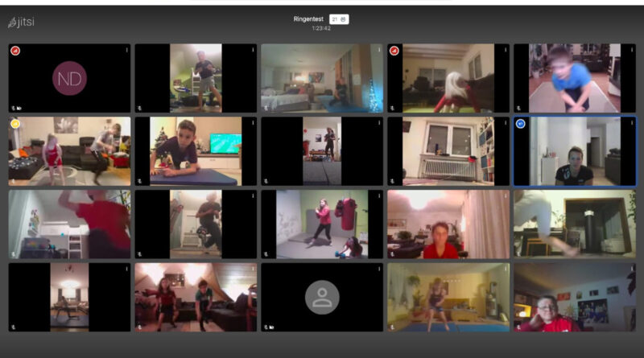644x358 pixels.
Task: Open the red connection indicator on white dog tile
Action: click(x=394, y=51)
